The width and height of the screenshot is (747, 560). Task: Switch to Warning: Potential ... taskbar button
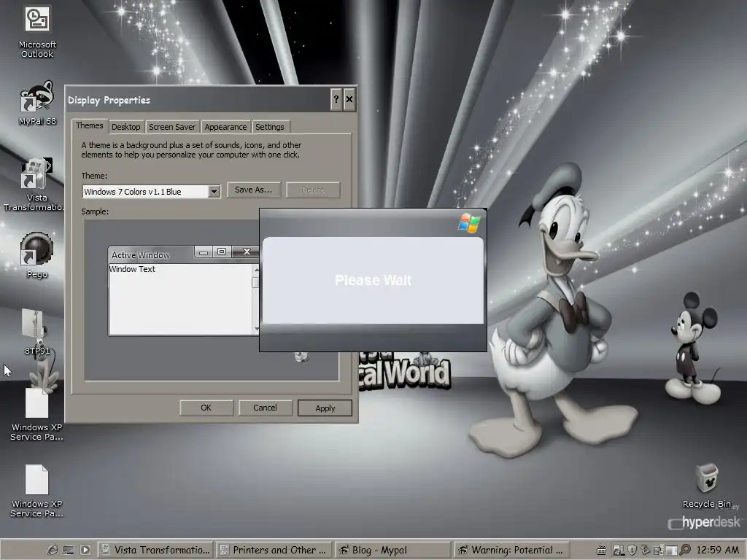(x=511, y=550)
